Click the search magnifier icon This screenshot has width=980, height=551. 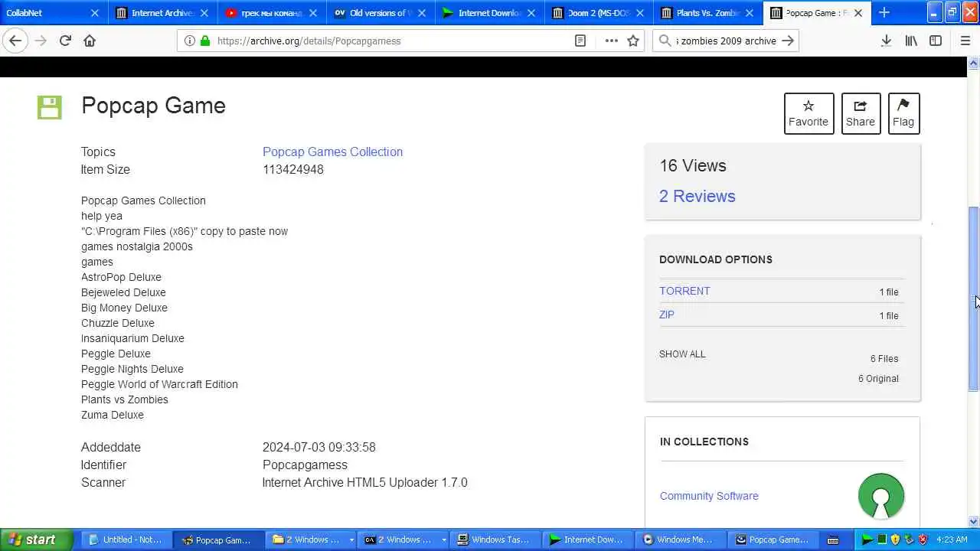665,41
